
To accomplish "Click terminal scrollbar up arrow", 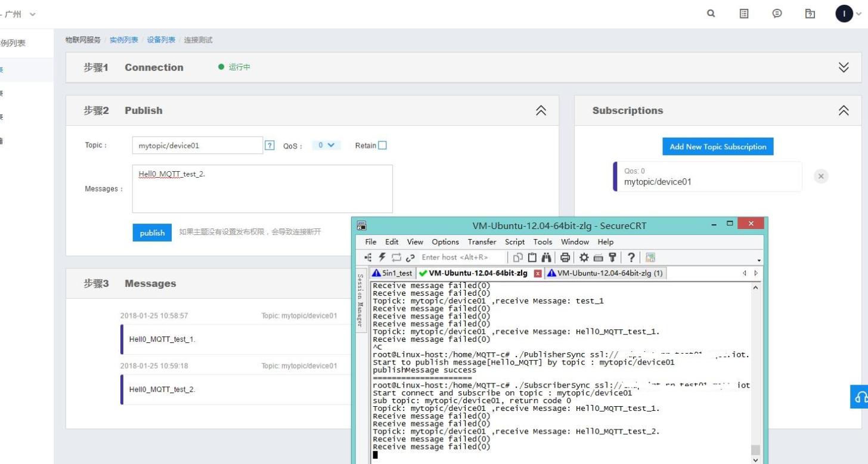I will pyautogui.click(x=755, y=287).
